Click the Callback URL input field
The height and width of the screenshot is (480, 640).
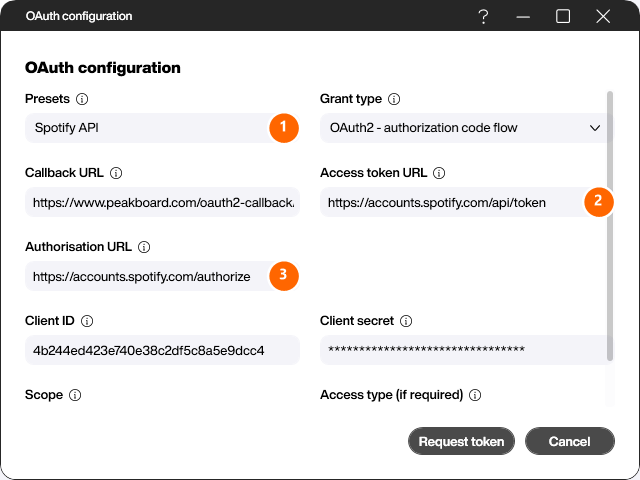click(162, 202)
